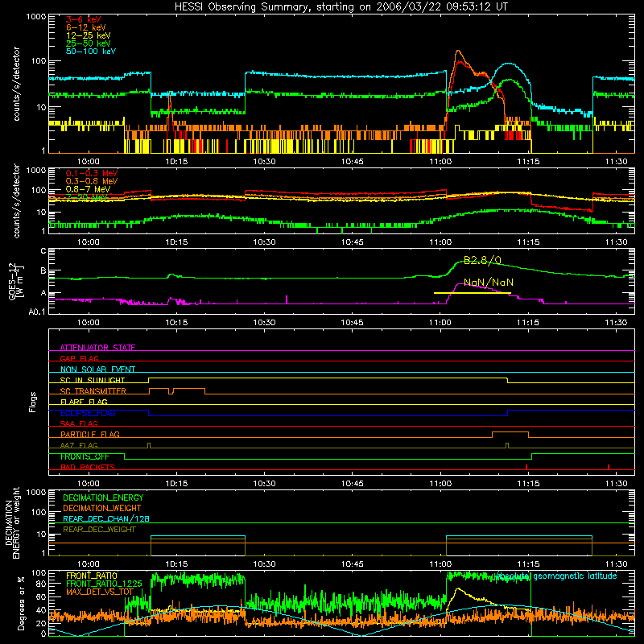Click the absolute geomagnetic latitude label
Screen dimensions: 644x644
[557, 576]
